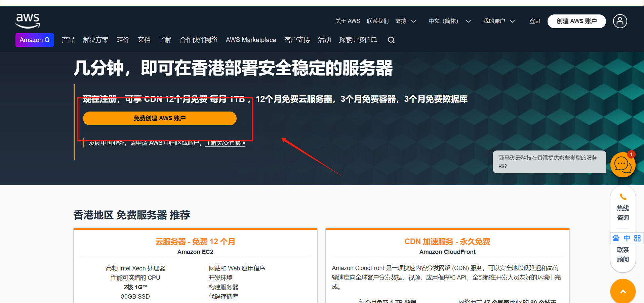Click the CDN 加速服务 - 永久免费 heading
This screenshot has width=644, height=303.
point(447,242)
